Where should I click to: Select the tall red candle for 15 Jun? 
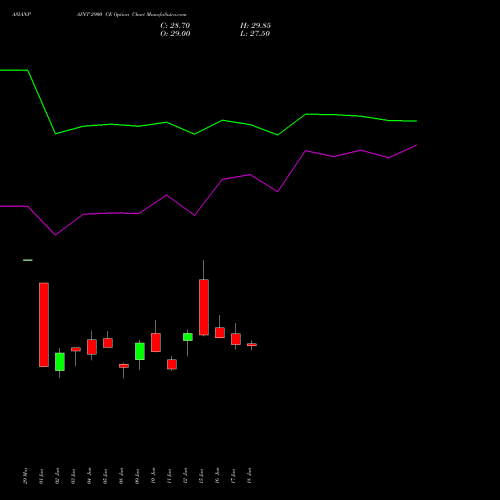[x=204, y=307]
